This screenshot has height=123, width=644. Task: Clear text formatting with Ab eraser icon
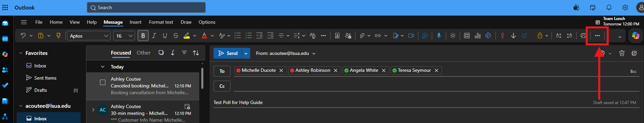coord(312,36)
